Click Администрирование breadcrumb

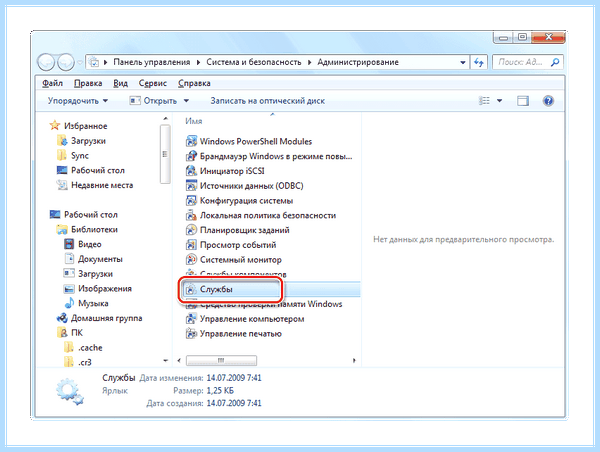pos(358,62)
